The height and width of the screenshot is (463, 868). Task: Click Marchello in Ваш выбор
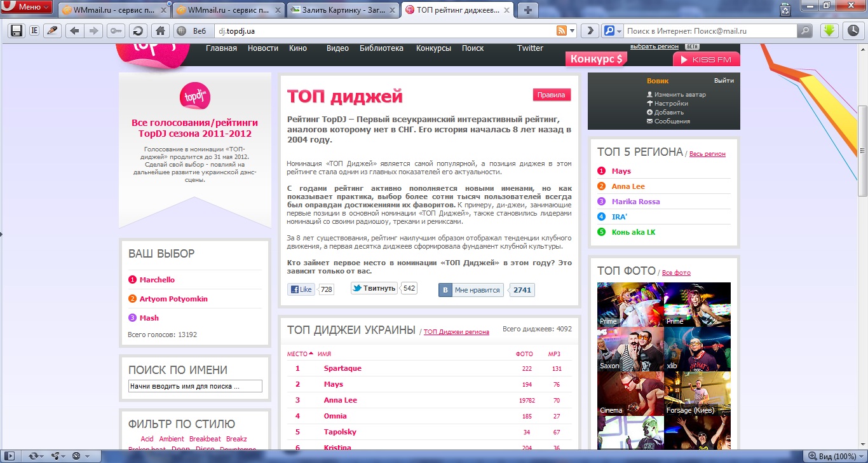[157, 280]
